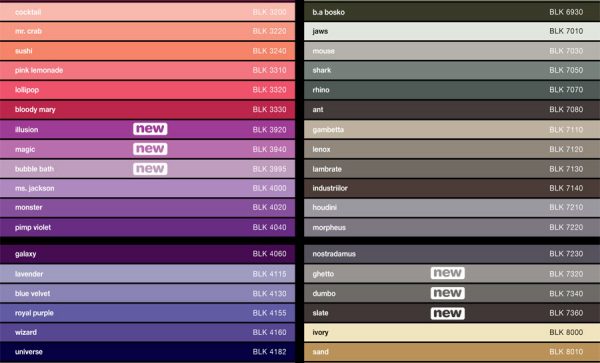
Task: Select the sushi BLK 3240 swatch
Action: pos(147,51)
